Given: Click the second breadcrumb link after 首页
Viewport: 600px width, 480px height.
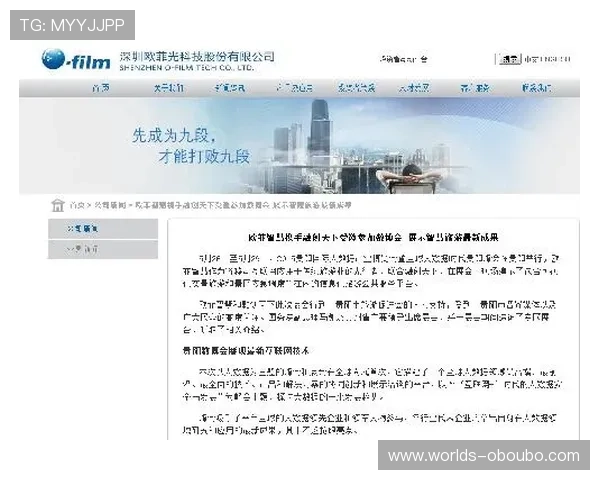Looking at the screenshot, I should tap(110, 206).
